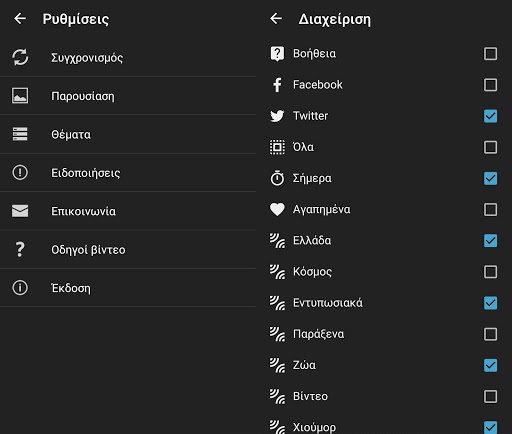Enable the Παράξενα checkbox

coord(490,334)
